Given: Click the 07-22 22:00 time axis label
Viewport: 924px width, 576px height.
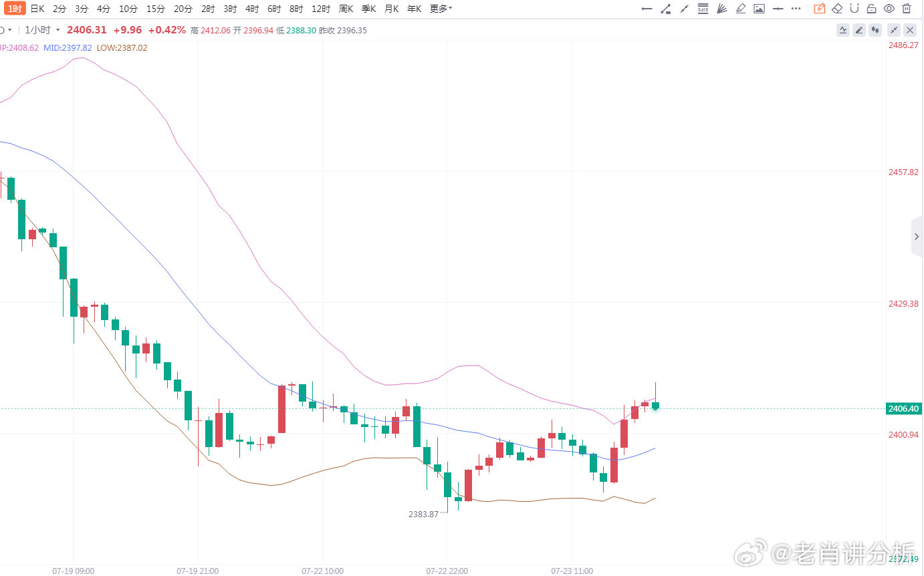Looking at the screenshot, I should click(x=447, y=571).
